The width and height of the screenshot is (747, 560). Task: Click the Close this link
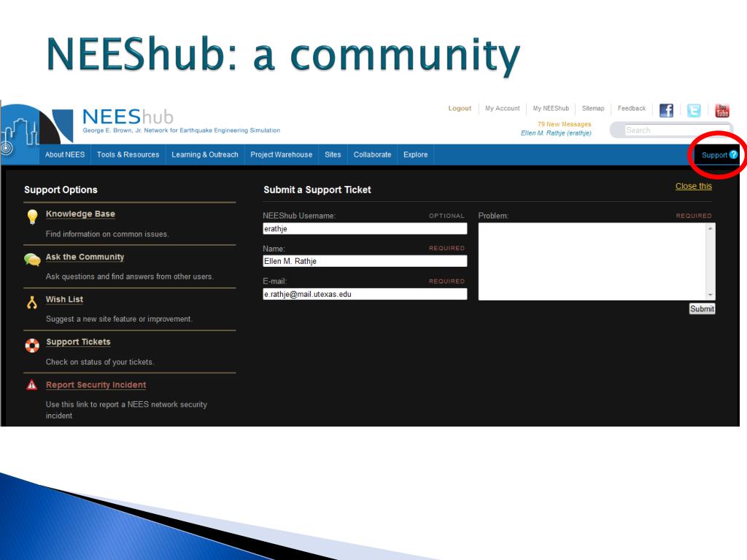(694, 186)
